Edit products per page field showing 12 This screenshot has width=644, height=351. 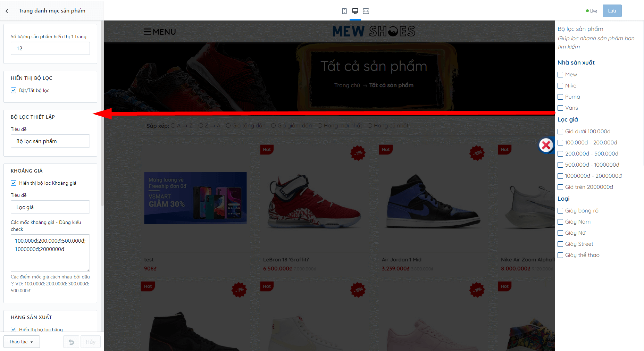[50, 48]
